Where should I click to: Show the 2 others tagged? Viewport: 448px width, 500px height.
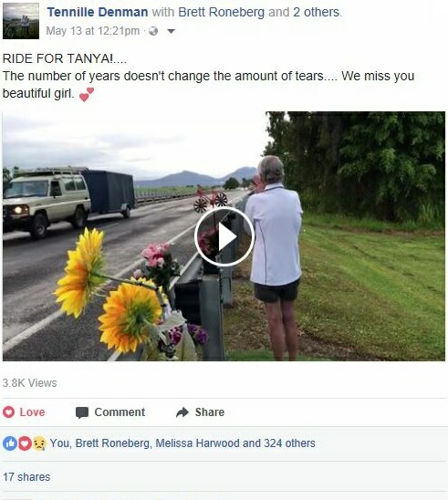(x=317, y=12)
